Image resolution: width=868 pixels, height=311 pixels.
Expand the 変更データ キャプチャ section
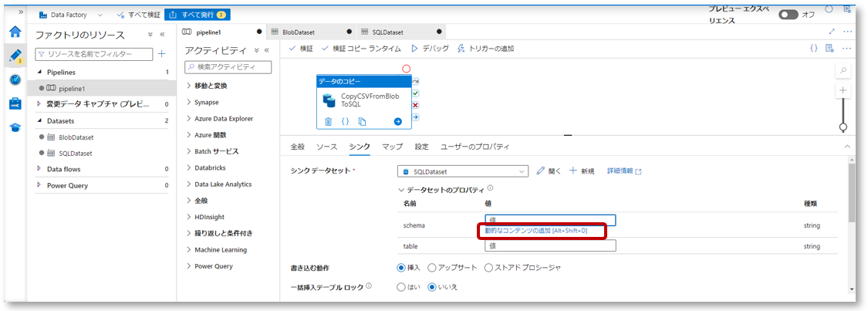tap(39, 104)
